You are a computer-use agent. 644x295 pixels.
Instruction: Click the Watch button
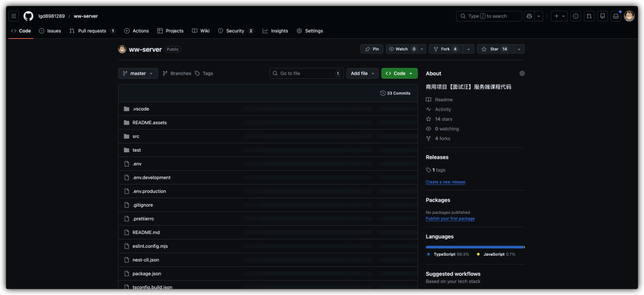(x=402, y=49)
